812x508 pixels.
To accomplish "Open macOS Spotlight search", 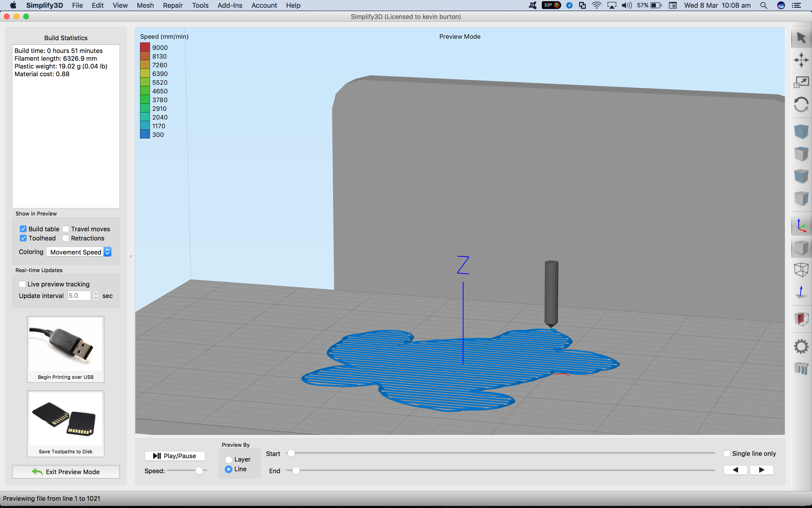I will point(764,5).
